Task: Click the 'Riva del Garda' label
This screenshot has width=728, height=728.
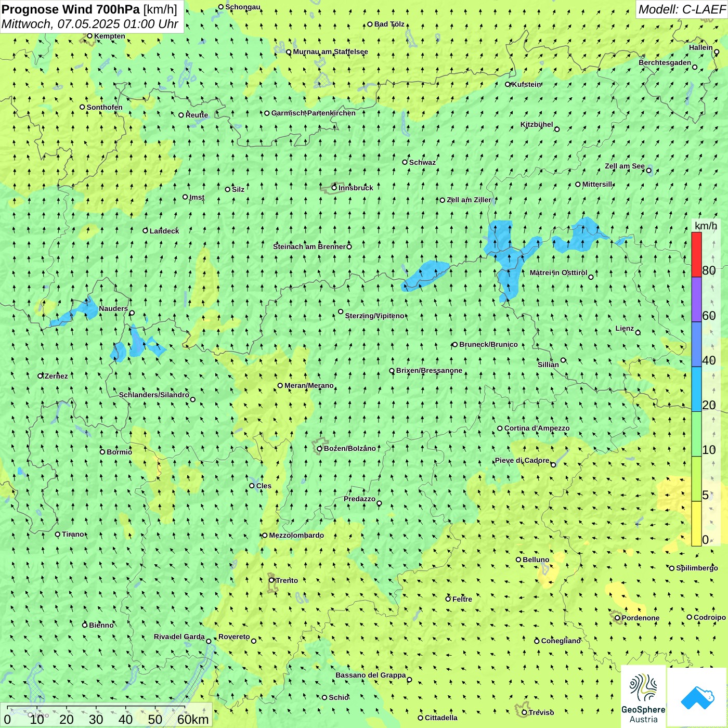Action: [179, 637]
